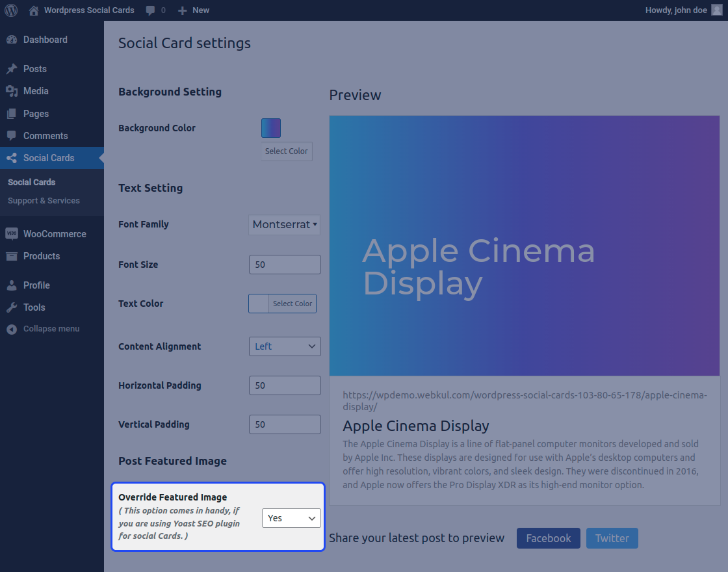The width and height of the screenshot is (728, 572).
Task: Click Select Color under Background Color
Action: click(x=287, y=151)
